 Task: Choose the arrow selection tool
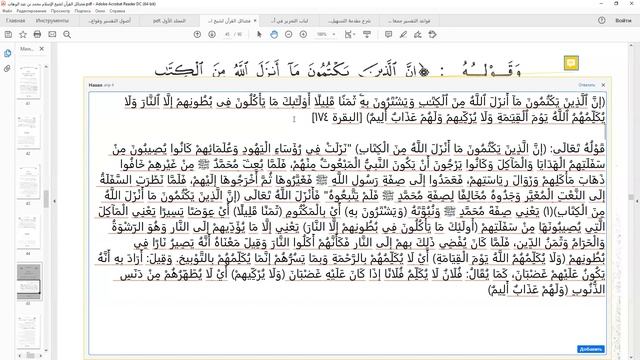(x=259, y=35)
